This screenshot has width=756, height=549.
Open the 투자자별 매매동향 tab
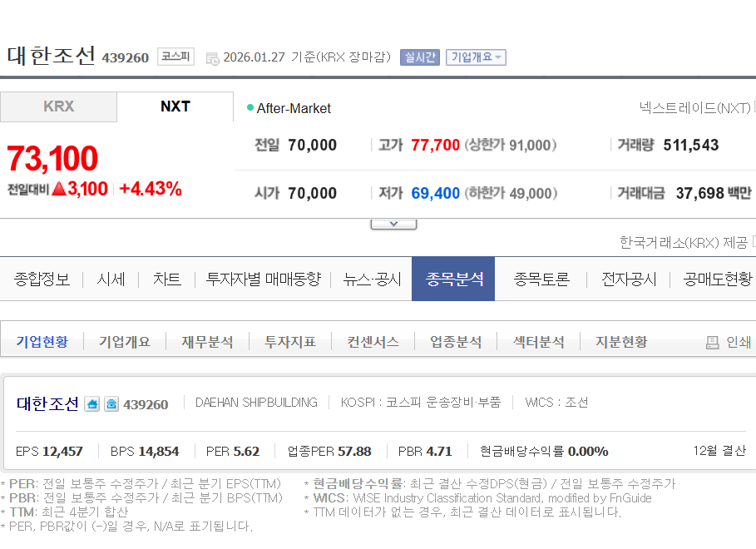tap(263, 279)
